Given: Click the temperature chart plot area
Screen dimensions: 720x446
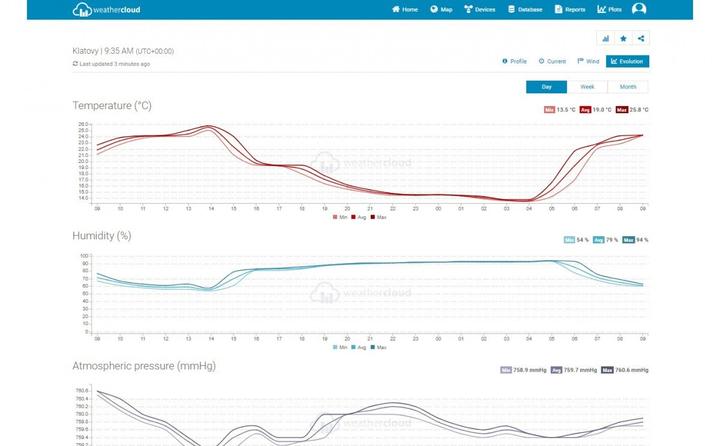Looking at the screenshot, I should click(x=370, y=163).
